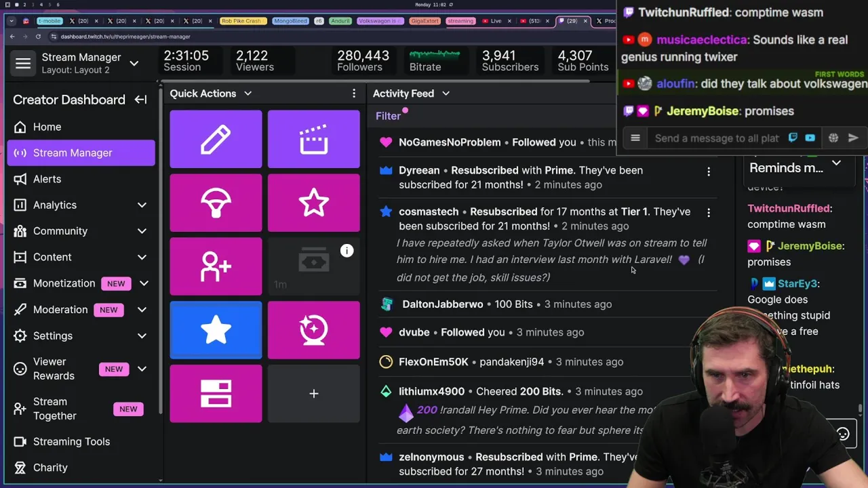Click the 3,941 Subscribers stat
The image size is (868, 488).
(510, 60)
